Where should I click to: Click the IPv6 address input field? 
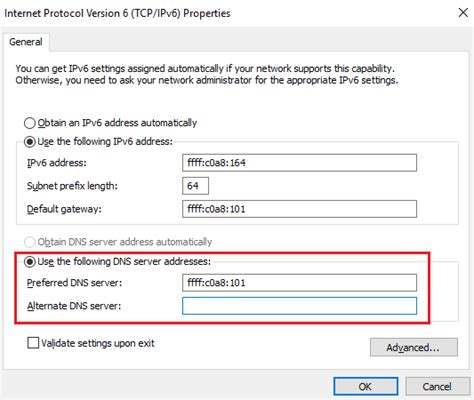tap(299, 163)
